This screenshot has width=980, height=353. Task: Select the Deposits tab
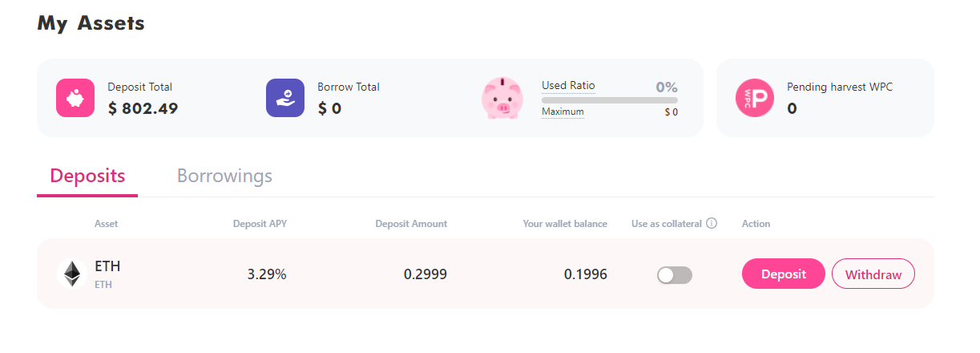[x=87, y=176]
